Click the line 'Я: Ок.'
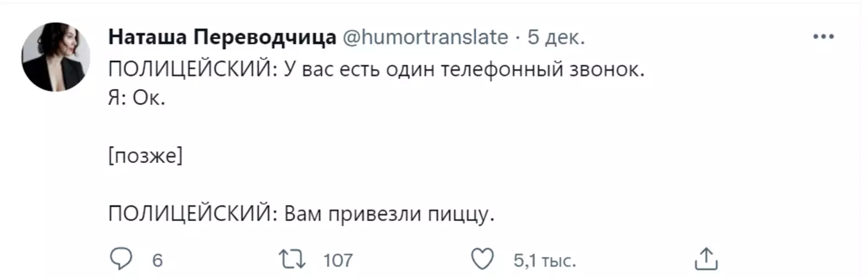This screenshot has height=278, width=868. [x=137, y=98]
